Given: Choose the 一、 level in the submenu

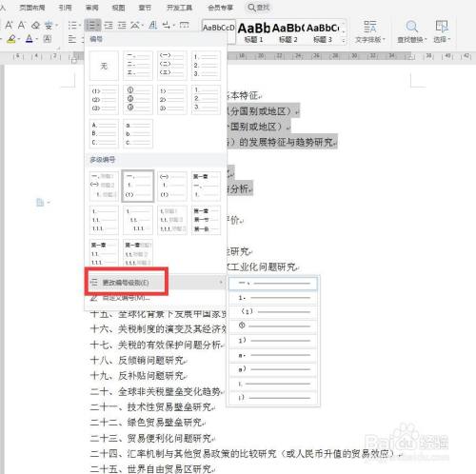Looking at the screenshot, I should 273,283.
